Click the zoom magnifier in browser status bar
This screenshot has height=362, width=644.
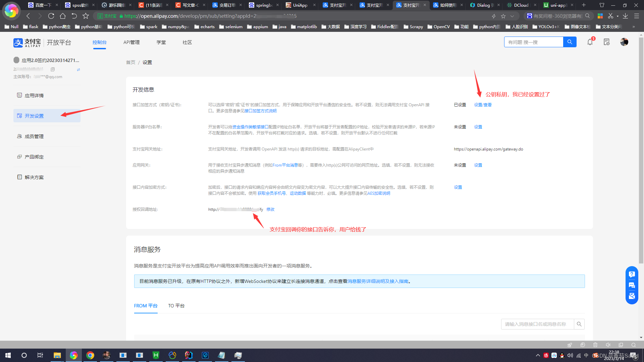tap(634, 345)
